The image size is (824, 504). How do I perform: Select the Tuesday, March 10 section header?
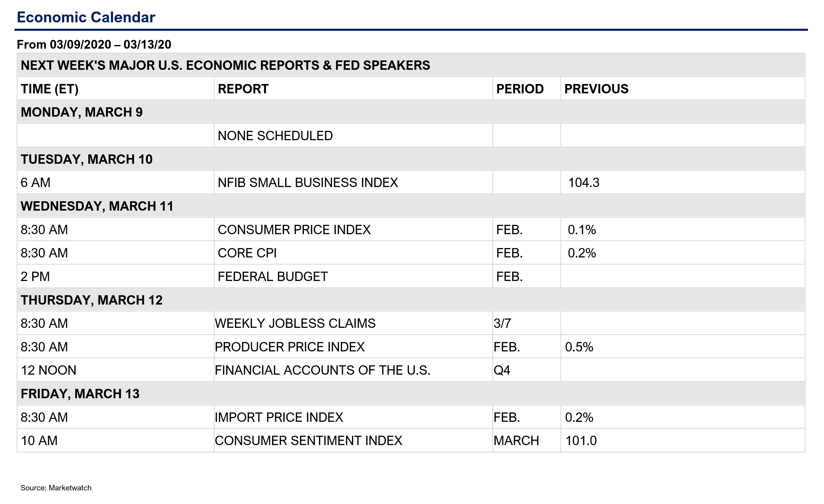pyautogui.click(x=411, y=159)
